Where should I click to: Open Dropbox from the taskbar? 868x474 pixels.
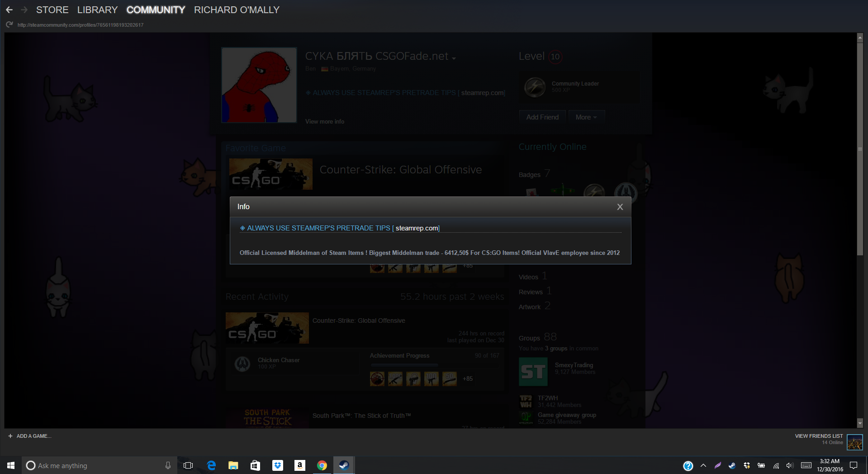[x=277, y=465]
